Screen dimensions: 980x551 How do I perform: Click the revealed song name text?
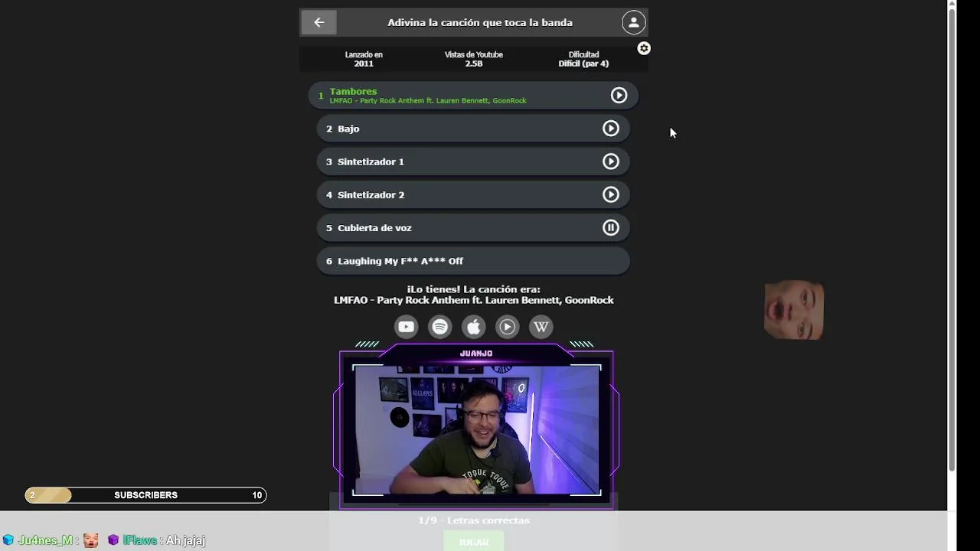474,300
